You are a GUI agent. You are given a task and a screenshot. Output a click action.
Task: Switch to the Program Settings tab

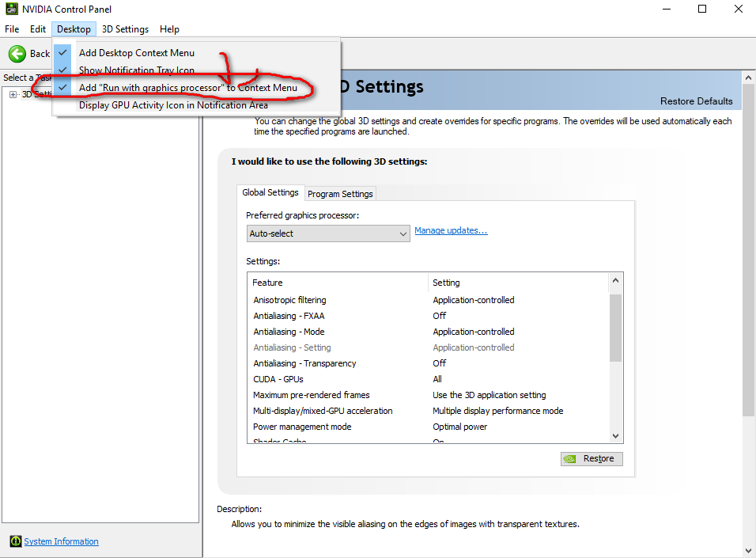[x=340, y=194]
